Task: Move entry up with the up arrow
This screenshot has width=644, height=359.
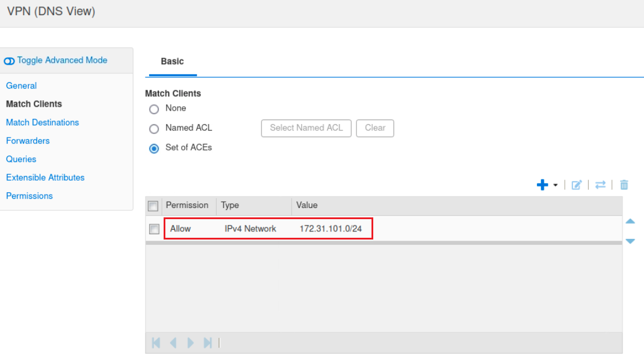Action: point(630,221)
